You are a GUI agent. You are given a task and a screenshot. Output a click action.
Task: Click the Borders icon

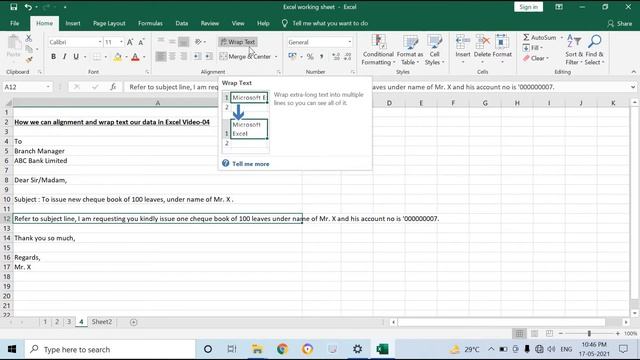(x=97, y=57)
